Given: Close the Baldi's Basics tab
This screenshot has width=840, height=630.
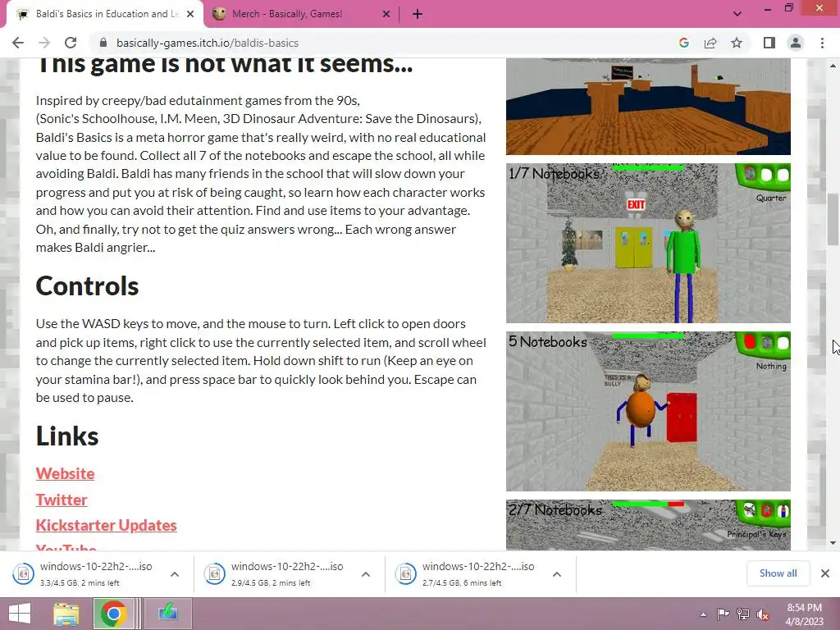Looking at the screenshot, I should [x=190, y=14].
